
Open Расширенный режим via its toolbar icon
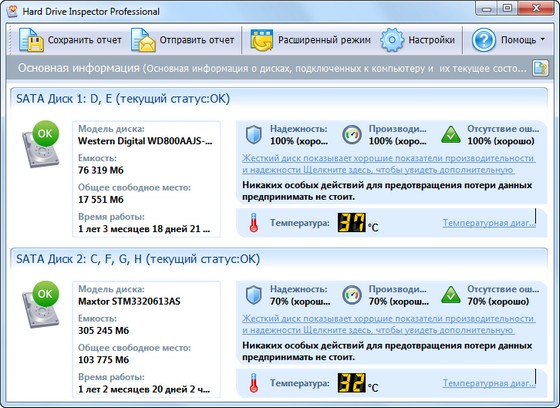tap(262, 40)
